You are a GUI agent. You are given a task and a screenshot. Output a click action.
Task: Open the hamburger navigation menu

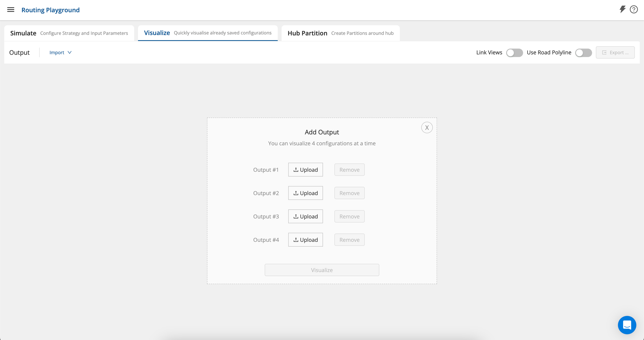[11, 10]
